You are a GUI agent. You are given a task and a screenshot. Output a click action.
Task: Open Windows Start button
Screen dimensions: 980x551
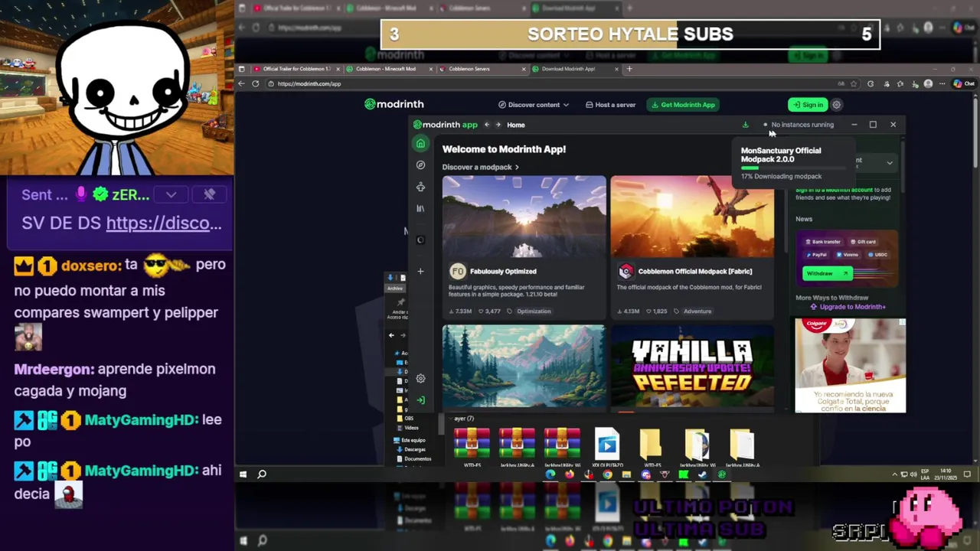(243, 474)
